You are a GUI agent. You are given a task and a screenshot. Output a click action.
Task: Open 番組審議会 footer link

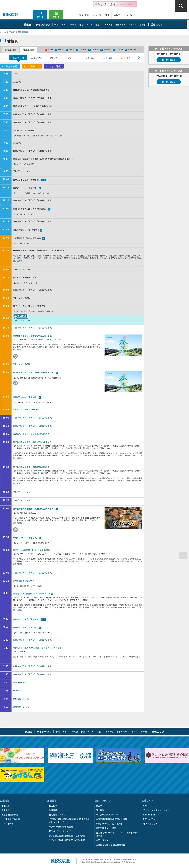pyautogui.click(x=54, y=810)
